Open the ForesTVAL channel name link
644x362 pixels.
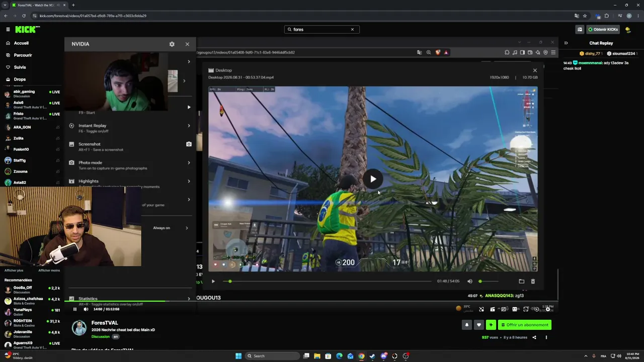click(105, 323)
